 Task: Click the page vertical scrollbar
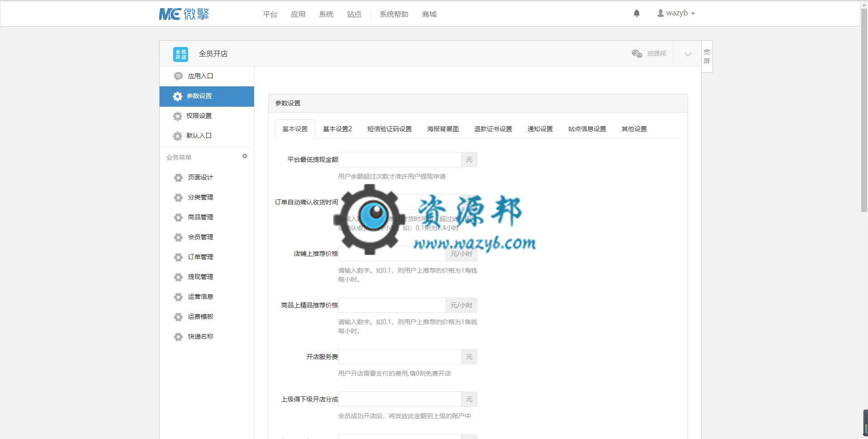tap(864, 109)
